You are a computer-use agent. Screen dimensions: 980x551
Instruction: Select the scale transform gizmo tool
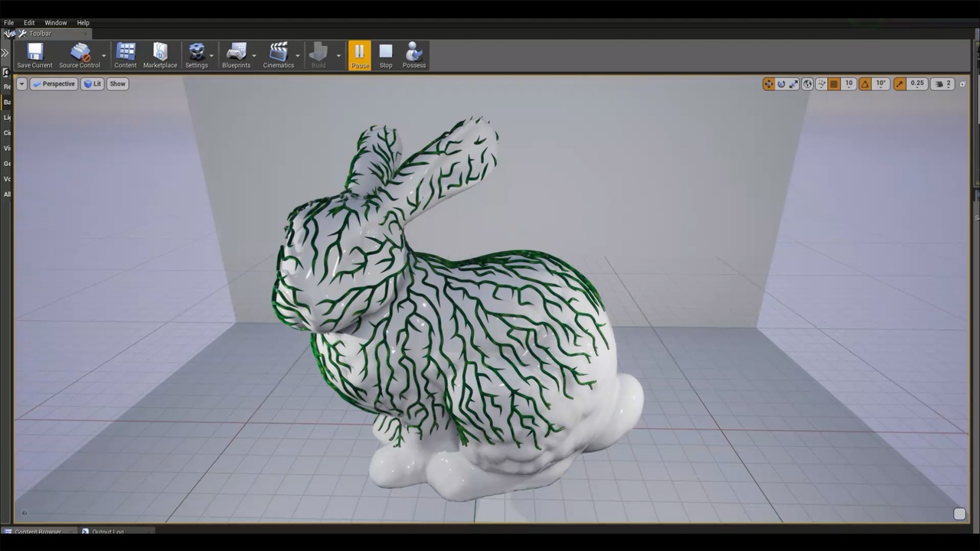pos(794,84)
